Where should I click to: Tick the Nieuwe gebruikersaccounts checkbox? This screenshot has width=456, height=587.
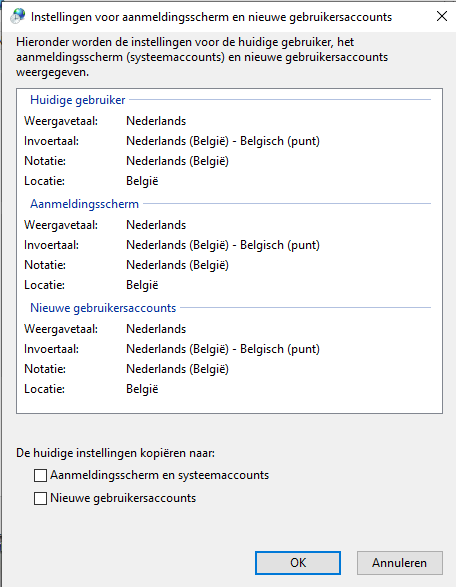coord(40,498)
